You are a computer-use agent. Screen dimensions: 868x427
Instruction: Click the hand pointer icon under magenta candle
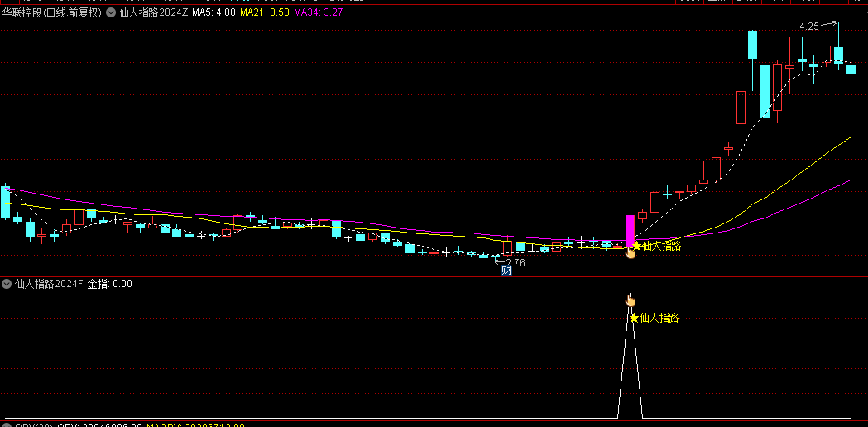pyautogui.click(x=630, y=253)
